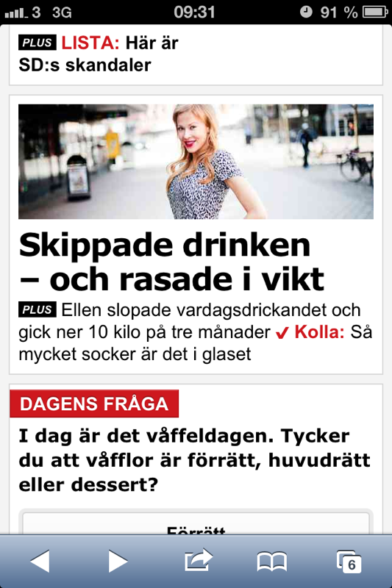This screenshot has width=392, height=588.
Task: Tap the PLUS badge beside LISTA headline
Action: [37, 43]
